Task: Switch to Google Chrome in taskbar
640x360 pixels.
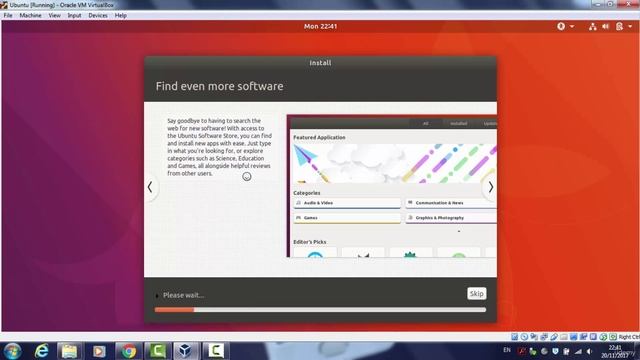Action: (129, 351)
